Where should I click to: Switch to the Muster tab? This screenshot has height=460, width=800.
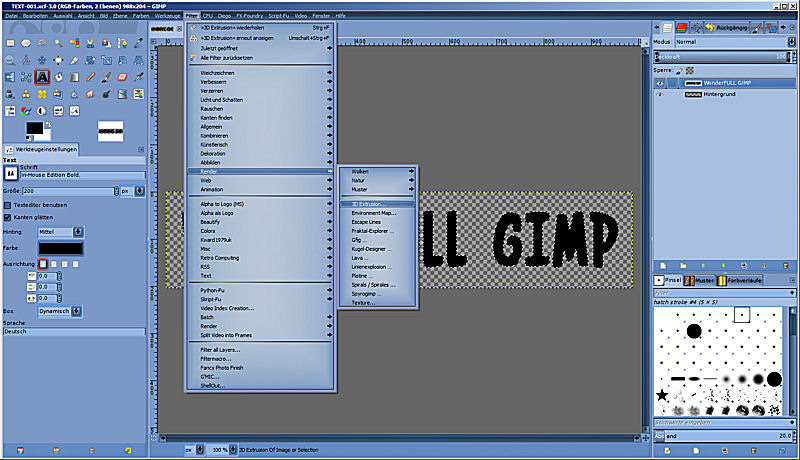[x=699, y=280]
